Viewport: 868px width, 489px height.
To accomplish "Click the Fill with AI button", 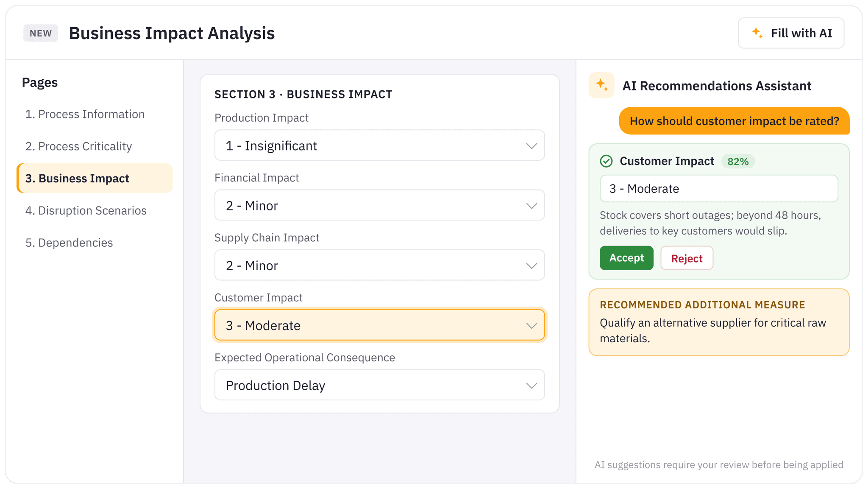I will click(791, 33).
